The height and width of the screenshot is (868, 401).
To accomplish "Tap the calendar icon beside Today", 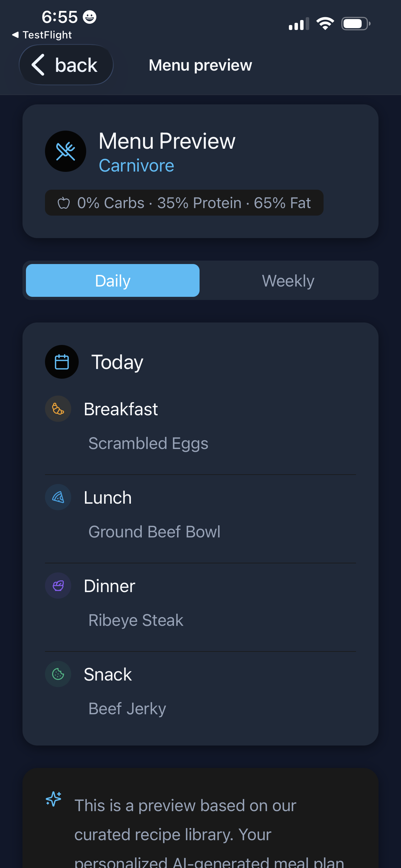I will 62,362.
